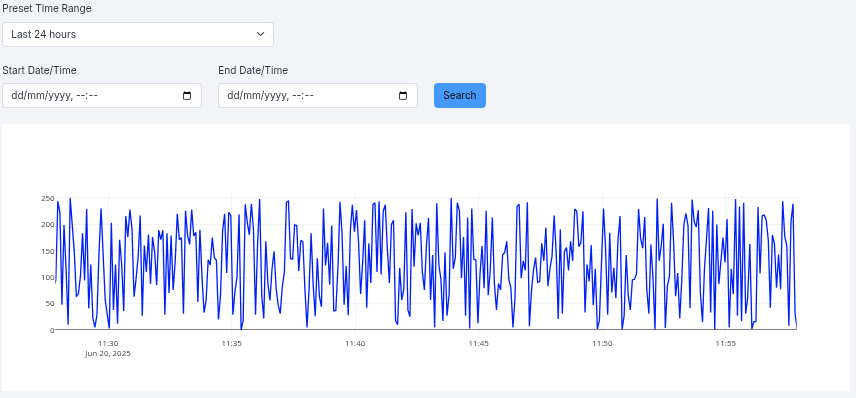Open the End Date/Time calendar picker icon

[x=403, y=96]
